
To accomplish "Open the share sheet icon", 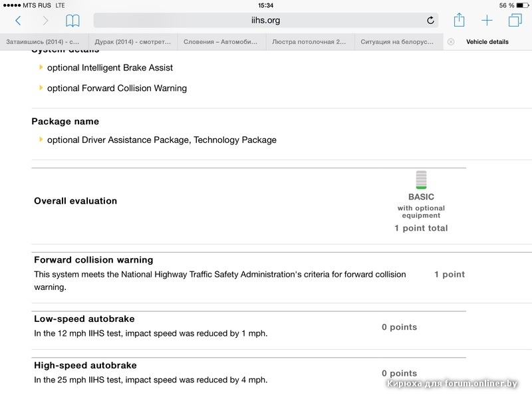I will pyautogui.click(x=459, y=20).
